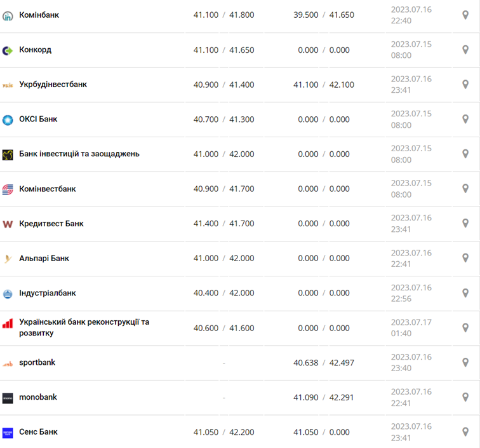The width and height of the screenshot is (480, 448).
Task: Click the monobank black logo
Action: 8,398
